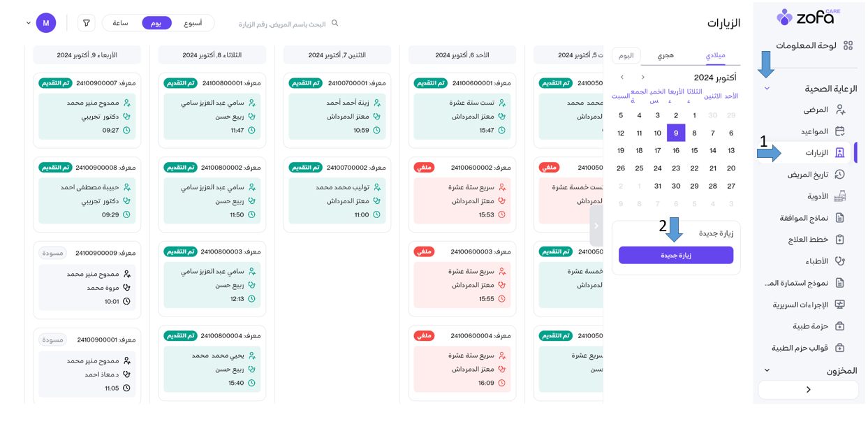Click the new visit (زيارة جديدة) button

point(675,256)
